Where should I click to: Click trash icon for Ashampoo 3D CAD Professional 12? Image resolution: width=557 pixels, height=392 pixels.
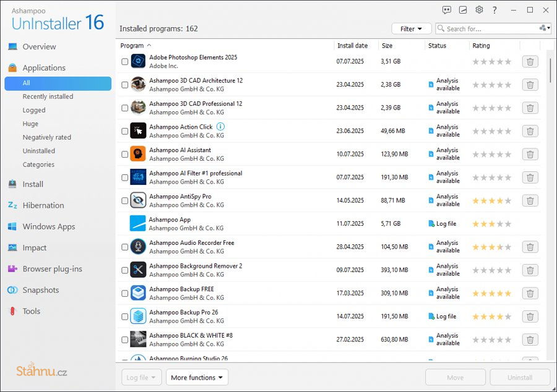[530, 108]
